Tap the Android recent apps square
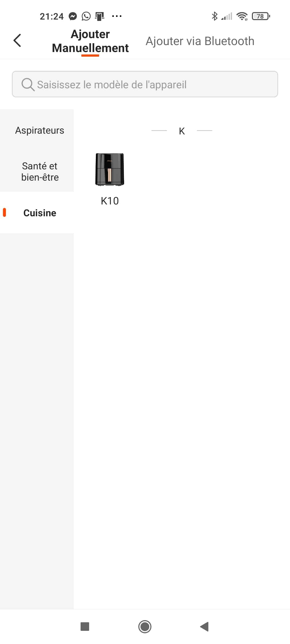 click(85, 627)
